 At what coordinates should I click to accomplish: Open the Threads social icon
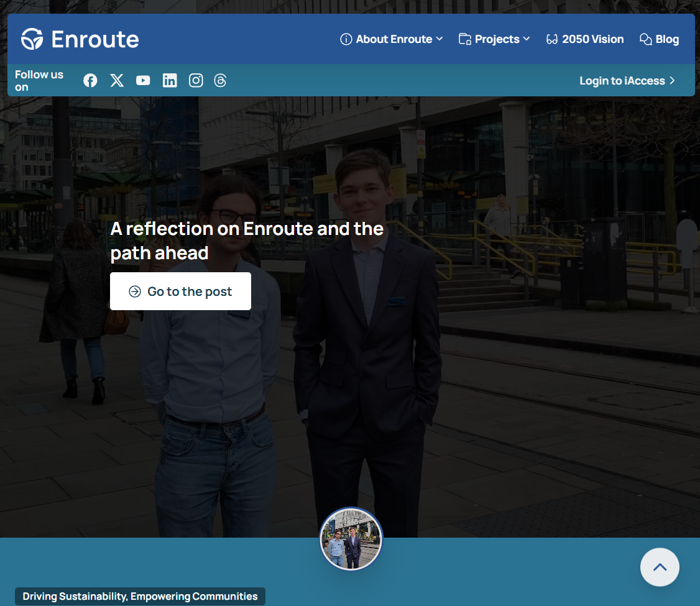[220, 80]
